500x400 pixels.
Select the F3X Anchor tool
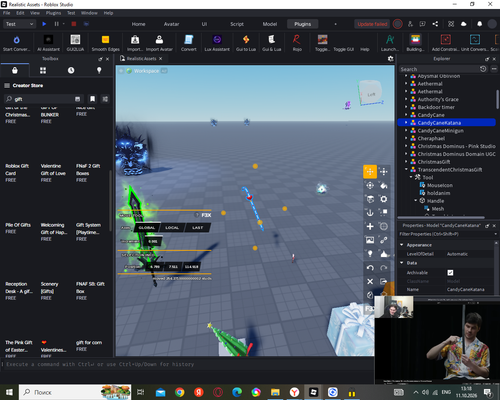pos(370,213)
